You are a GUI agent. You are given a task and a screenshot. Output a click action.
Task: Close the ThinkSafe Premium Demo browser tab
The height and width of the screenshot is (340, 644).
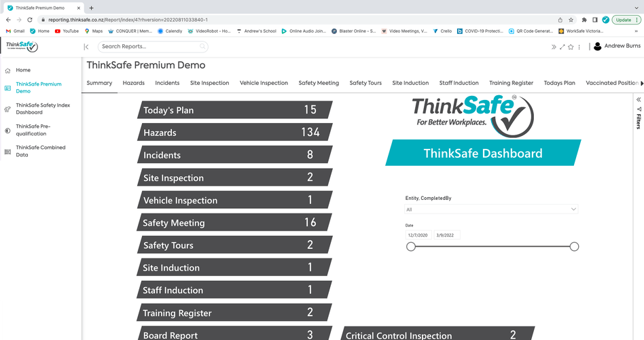click(x=78, y=7)
